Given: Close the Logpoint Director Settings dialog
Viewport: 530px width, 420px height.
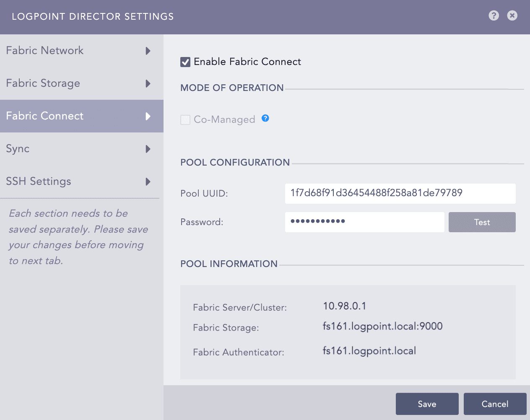Looking at the screenshot, I should coord(512,16).
